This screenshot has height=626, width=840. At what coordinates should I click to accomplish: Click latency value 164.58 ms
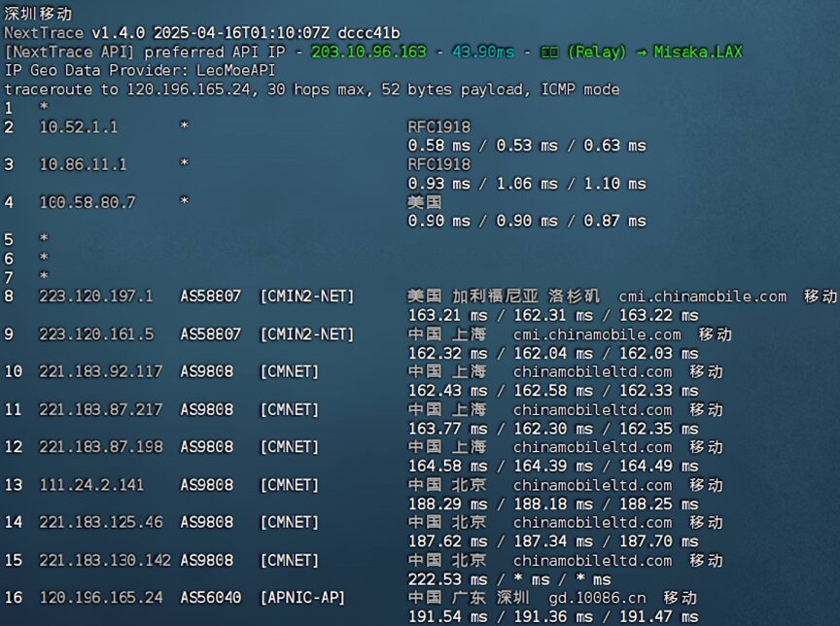click(448, 466)
